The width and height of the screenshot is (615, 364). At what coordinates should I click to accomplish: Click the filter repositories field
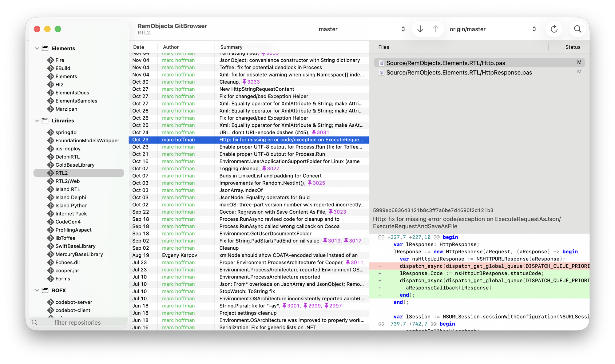click(x=77, y=322)
